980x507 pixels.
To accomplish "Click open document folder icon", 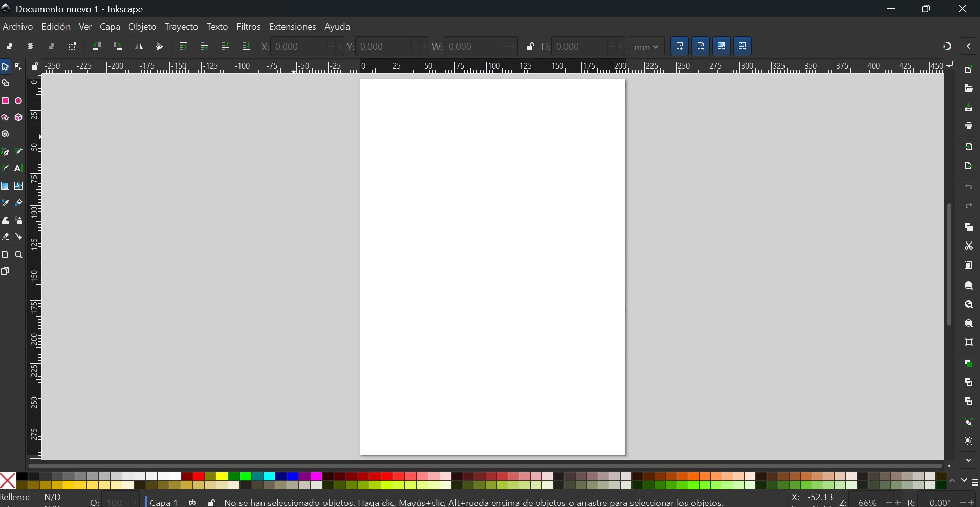I will tap(969, 89).
